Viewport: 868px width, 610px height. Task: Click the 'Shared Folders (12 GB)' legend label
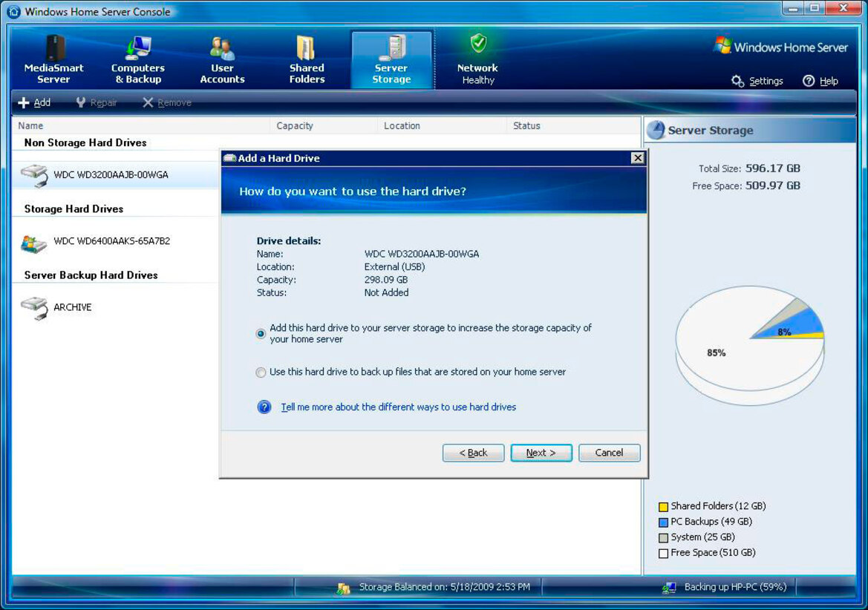click(718, 506)
